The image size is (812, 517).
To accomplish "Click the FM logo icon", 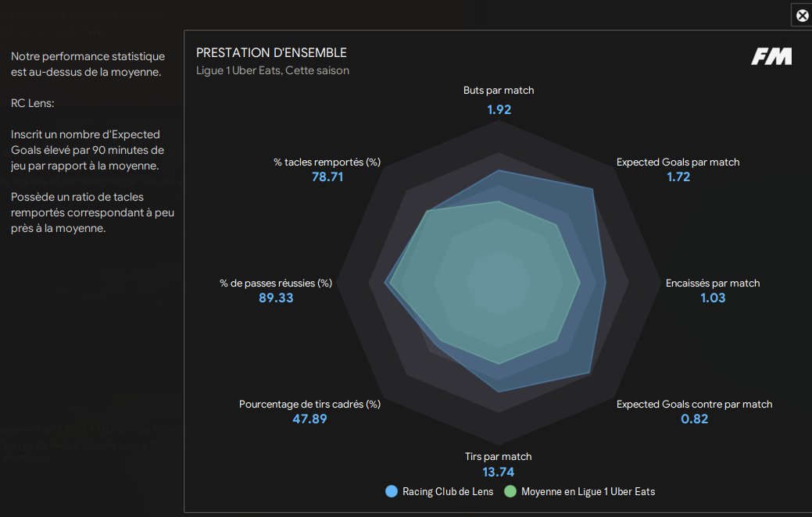I will 771,56.
